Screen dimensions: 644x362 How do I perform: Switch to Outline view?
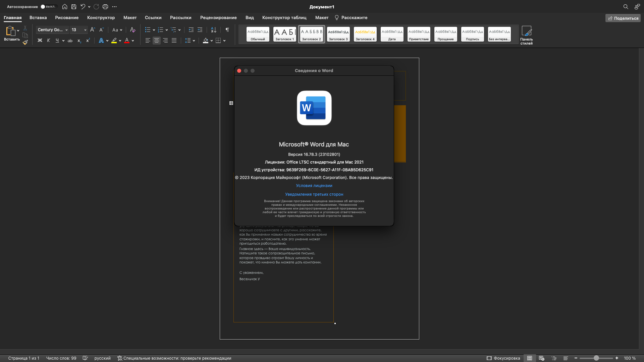click(x=554, y=358)
